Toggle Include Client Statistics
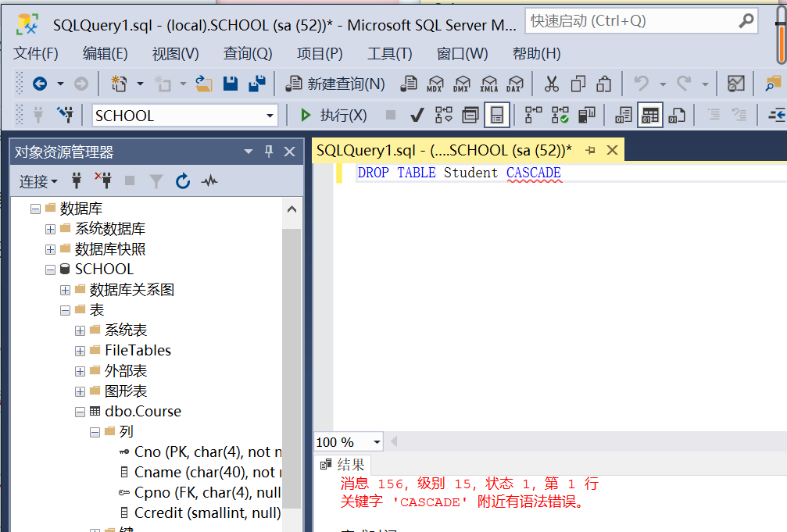787x532 pixels. [x=586, y=116]
